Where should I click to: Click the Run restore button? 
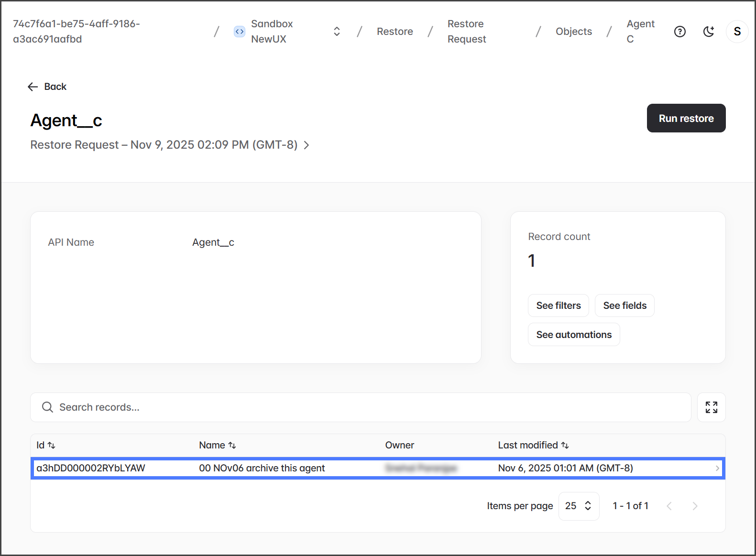pyautogui.click(x=686, y=118)
